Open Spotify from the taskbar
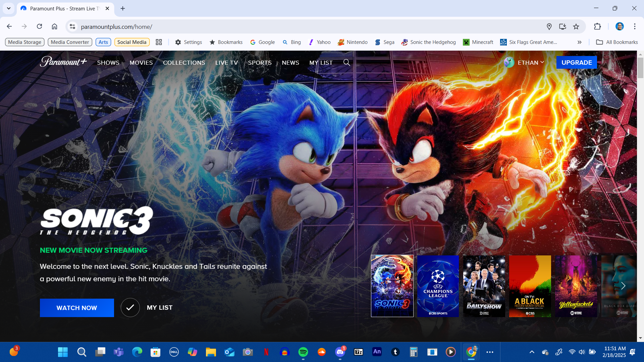This screenshot has height=362, width=644. pos(303,352)
